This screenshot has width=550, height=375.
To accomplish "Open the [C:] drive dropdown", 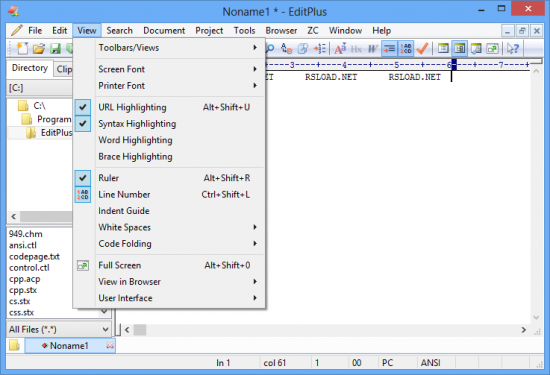I will 40,88.
